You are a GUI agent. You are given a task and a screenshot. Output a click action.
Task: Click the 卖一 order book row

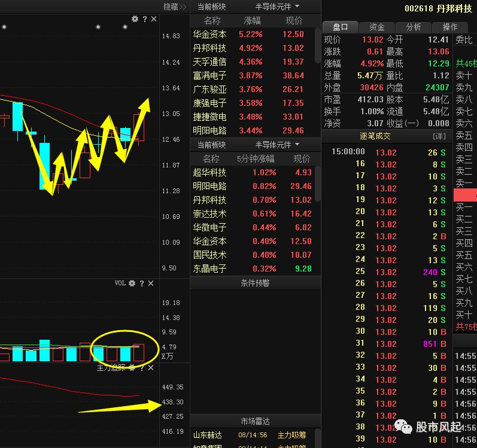(466, 182)
